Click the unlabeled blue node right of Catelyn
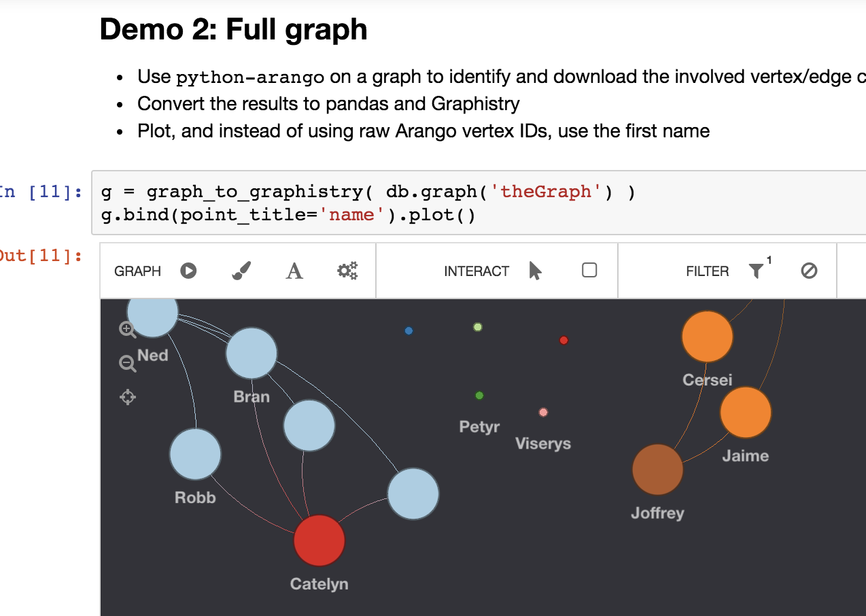 click(x=413, y=494)
